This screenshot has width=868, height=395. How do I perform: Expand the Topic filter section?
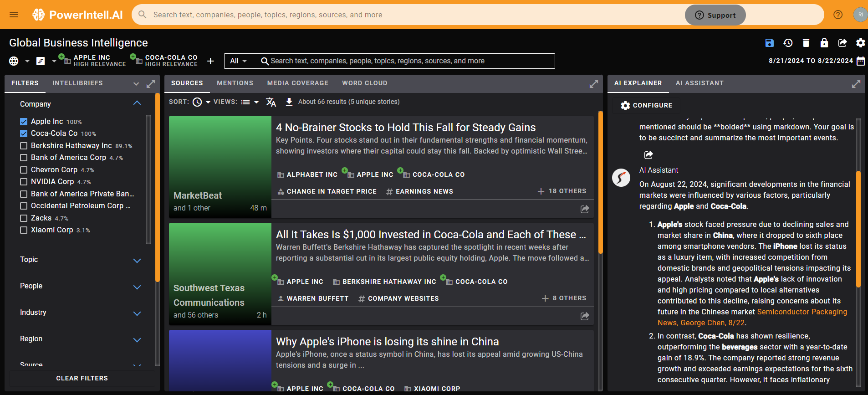tap(137, 261)
